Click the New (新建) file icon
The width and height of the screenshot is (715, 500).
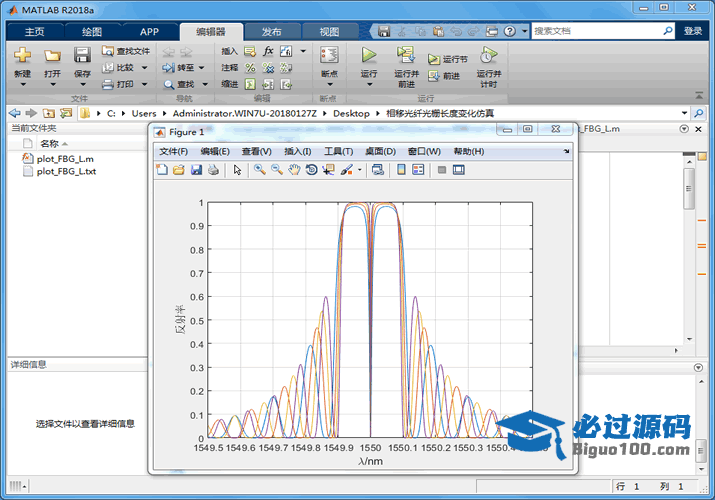coord(22,55)
